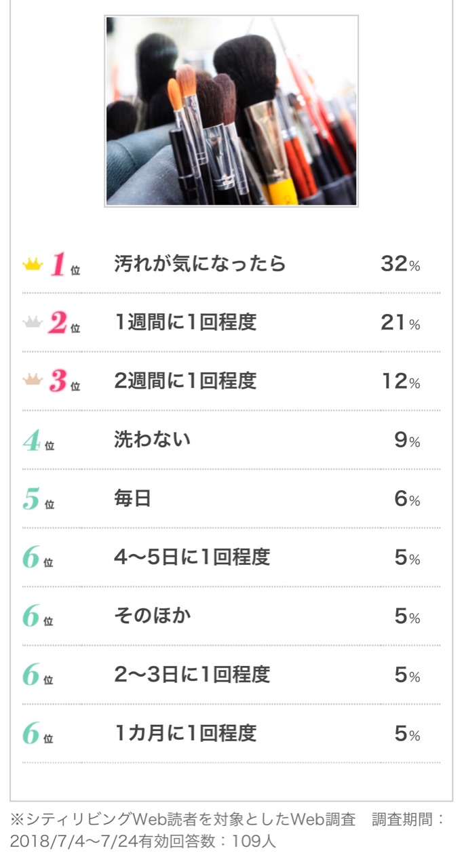Screen dimensions: 464x868
Task: Click the pink rank 1 number
Action: 58,264
